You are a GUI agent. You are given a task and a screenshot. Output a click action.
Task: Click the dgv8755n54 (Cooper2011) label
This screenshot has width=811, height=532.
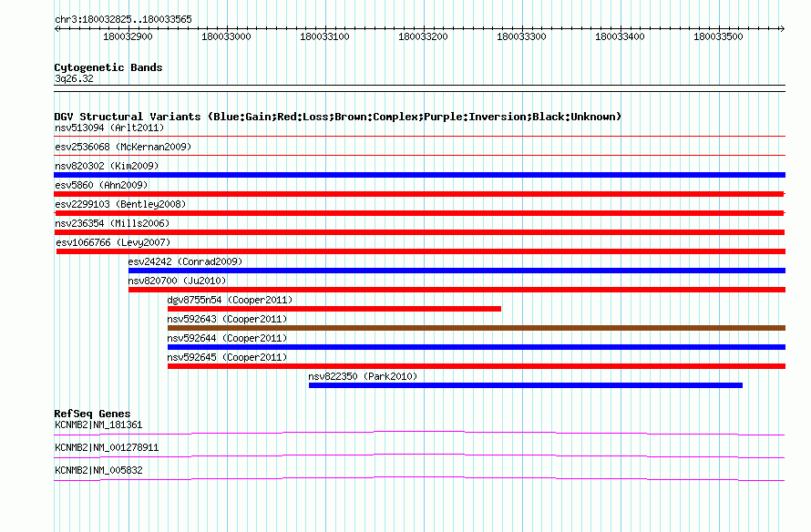pyautogui.click(x=231, y=300)
